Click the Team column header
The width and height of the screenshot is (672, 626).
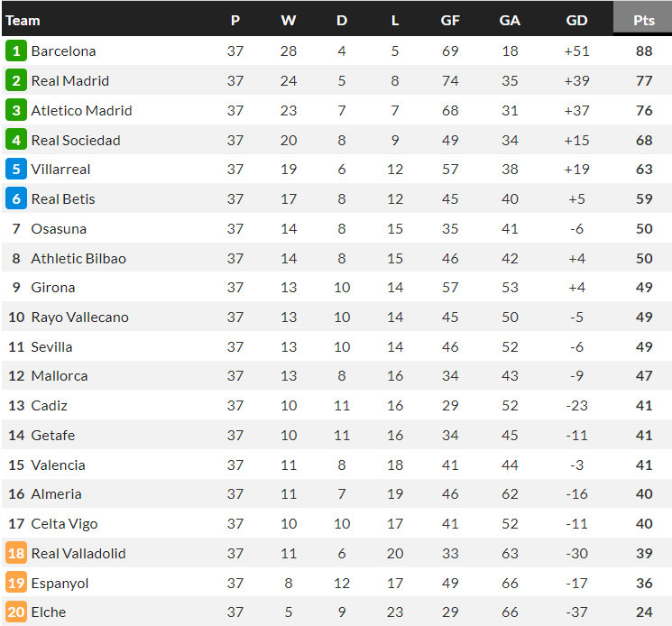[23, 20]
